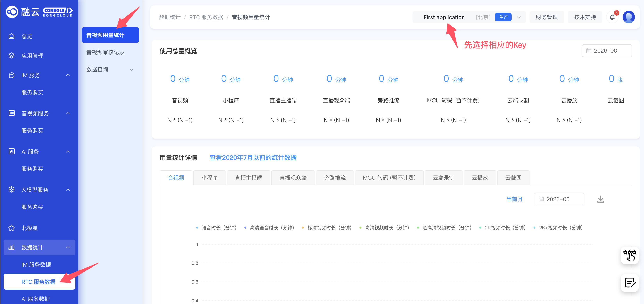Click the floating feedback note icon
Image resolution: width=644 pixels, height=304 pixels.
tap(630, 283)
